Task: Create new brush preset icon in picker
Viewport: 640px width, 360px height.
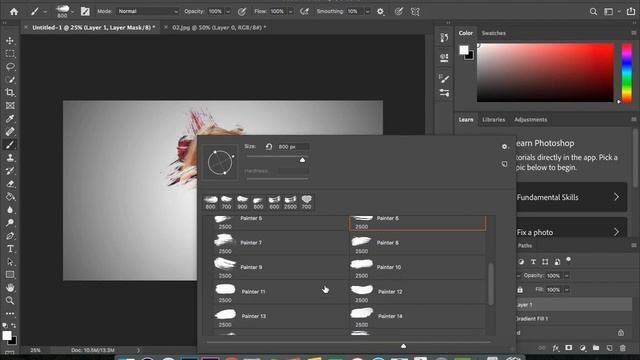Action: pyautogui.click(x=504, y=164)
